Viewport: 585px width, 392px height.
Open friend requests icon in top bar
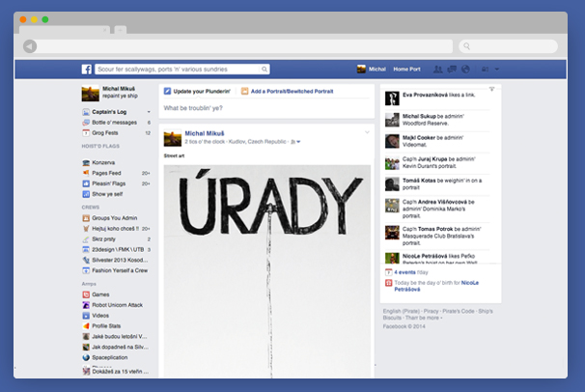(439, 70)
